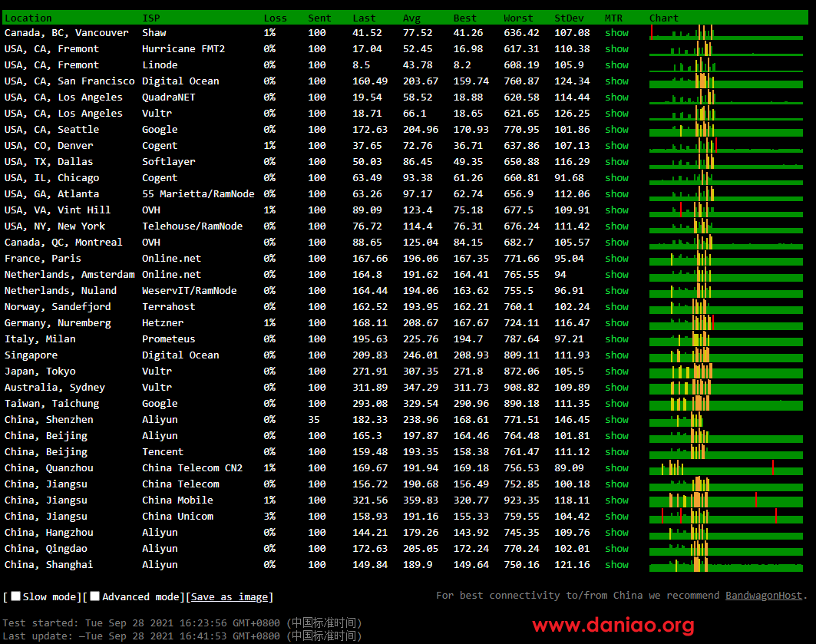This screenshot has width=816, height=644.
Task: Show MTR for New York Telehouse/RamNode
Action: pos(616,226)
